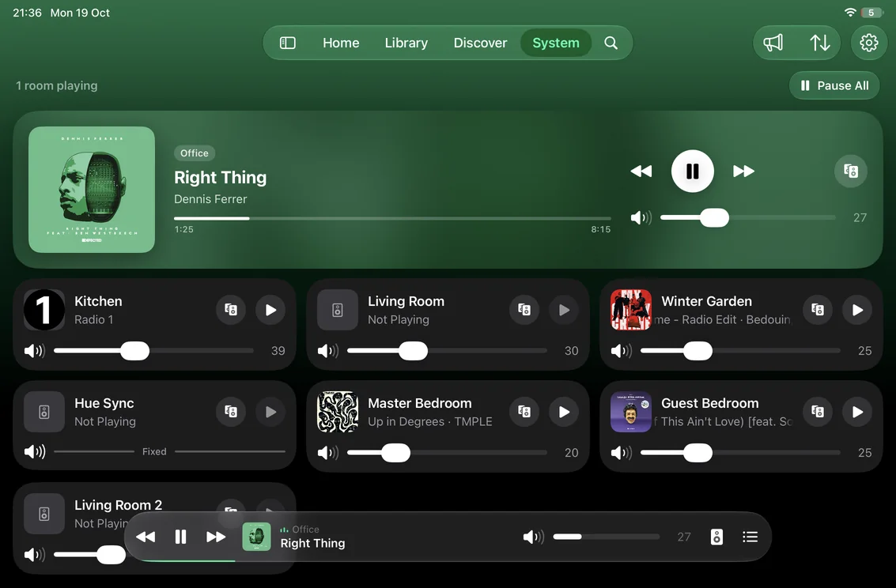Pause all rooms with Pause All
Image resolution: width=896 pixels, height=588 pixels.
834,85
